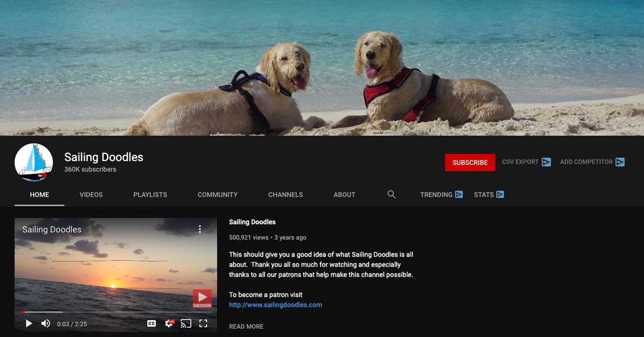Play the featured video
The image size is (644, 337).
[x=29, y=324]
